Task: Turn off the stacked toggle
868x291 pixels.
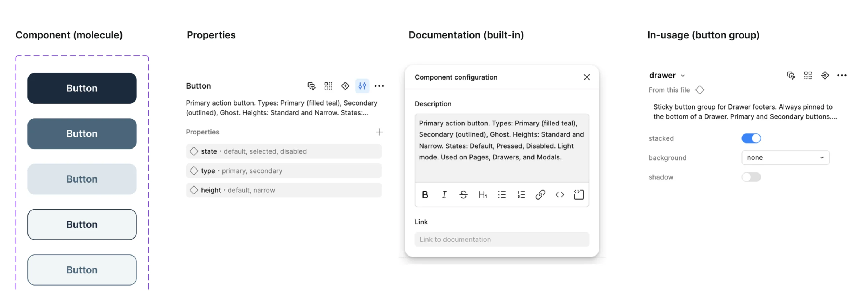Action: [x=751, y=138]
